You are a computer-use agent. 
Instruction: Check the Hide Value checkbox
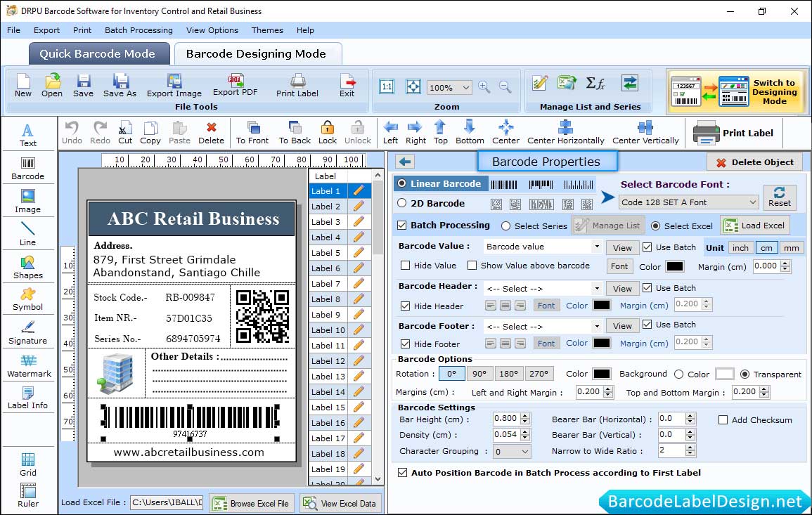pyautogui.click(x=406, y=266)
